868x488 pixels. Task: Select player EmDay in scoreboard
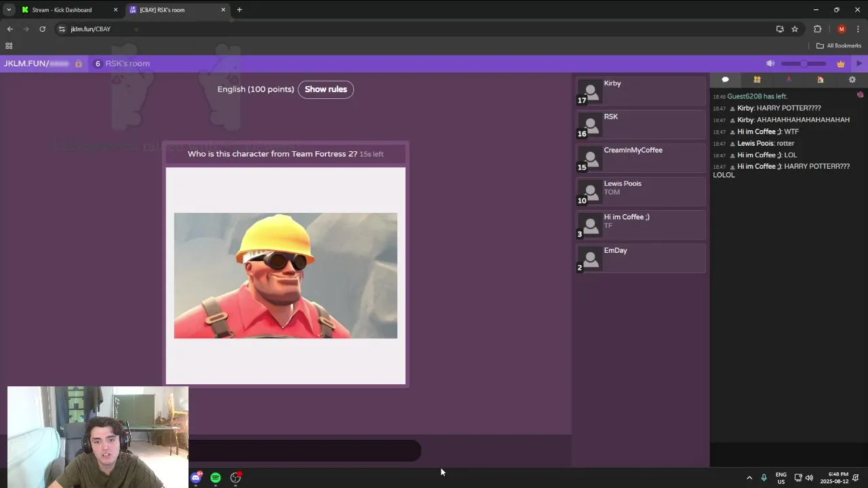pyautogui.click(x=641, y=258)
